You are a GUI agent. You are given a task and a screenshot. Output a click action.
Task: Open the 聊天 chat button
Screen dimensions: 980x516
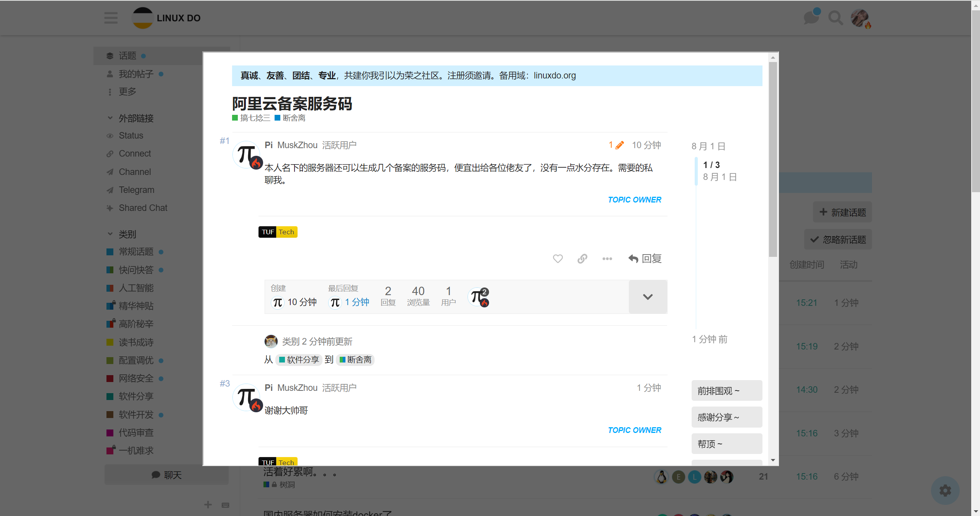(x=167, y=475)
